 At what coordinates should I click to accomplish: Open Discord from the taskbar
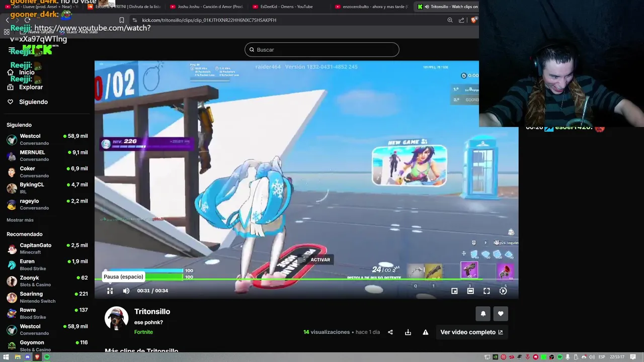coord(27,357)
